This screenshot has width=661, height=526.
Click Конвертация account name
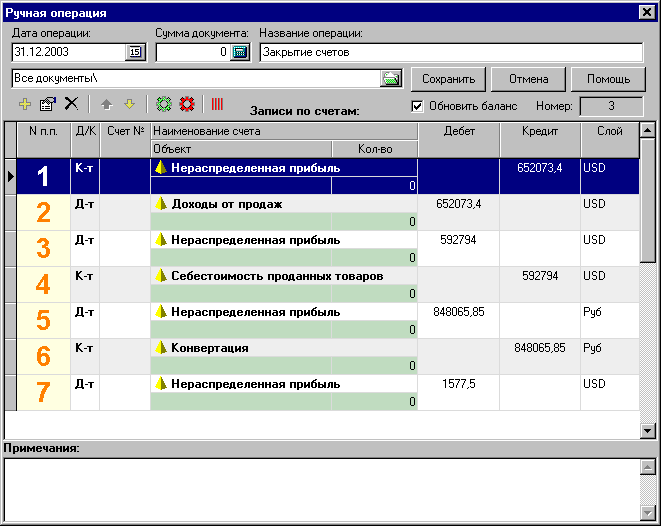pos(210,348)
